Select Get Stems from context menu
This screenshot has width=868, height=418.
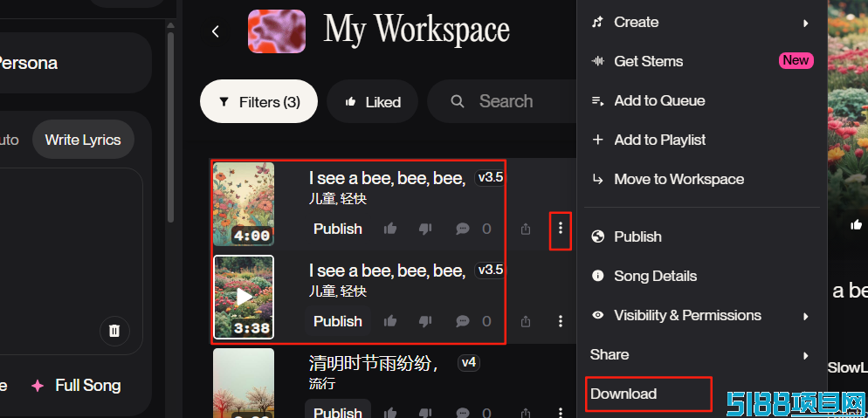click(702, 61)
